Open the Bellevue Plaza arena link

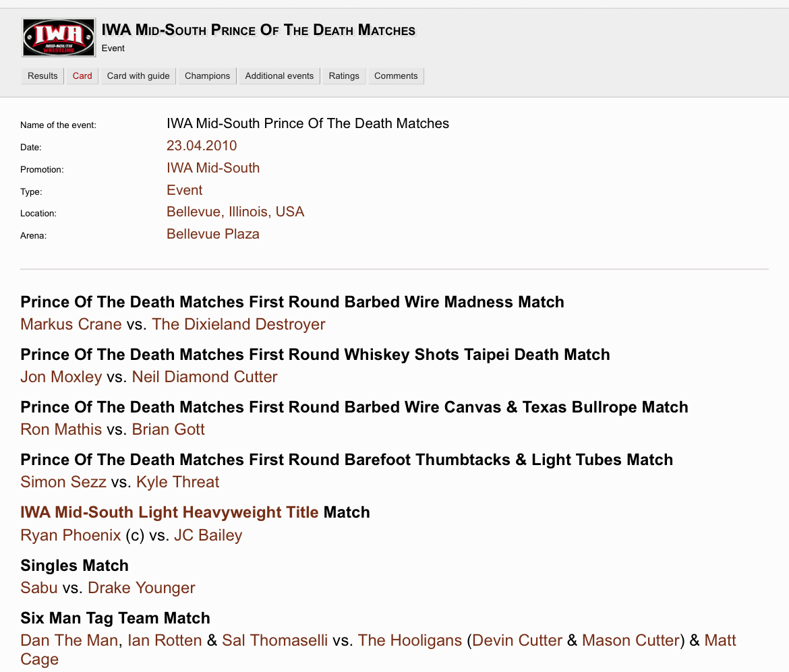click(213, 234)
